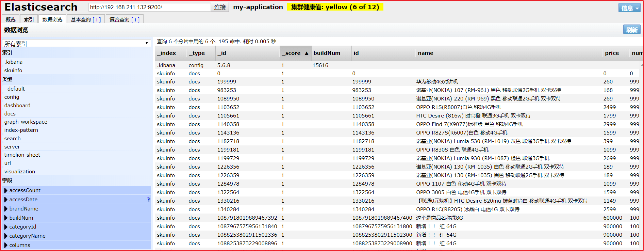Click the question mark beside accessDate
Image resolution: width=644 pixels, height=251 pixels.
point(148,200)
